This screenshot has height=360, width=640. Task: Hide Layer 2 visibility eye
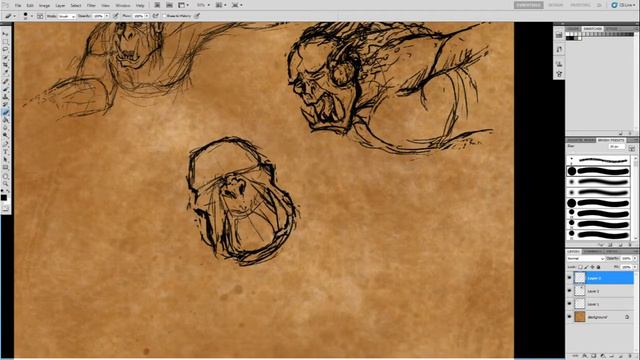pos(569,291)
